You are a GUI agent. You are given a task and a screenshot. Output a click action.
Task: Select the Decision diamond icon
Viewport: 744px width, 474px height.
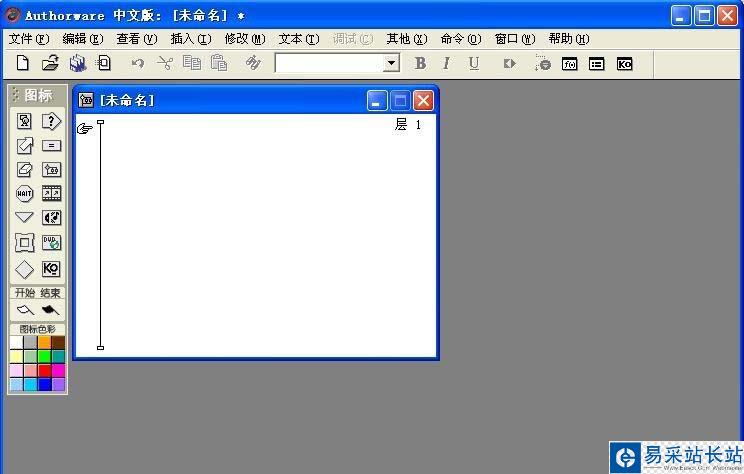coord(24,270)
